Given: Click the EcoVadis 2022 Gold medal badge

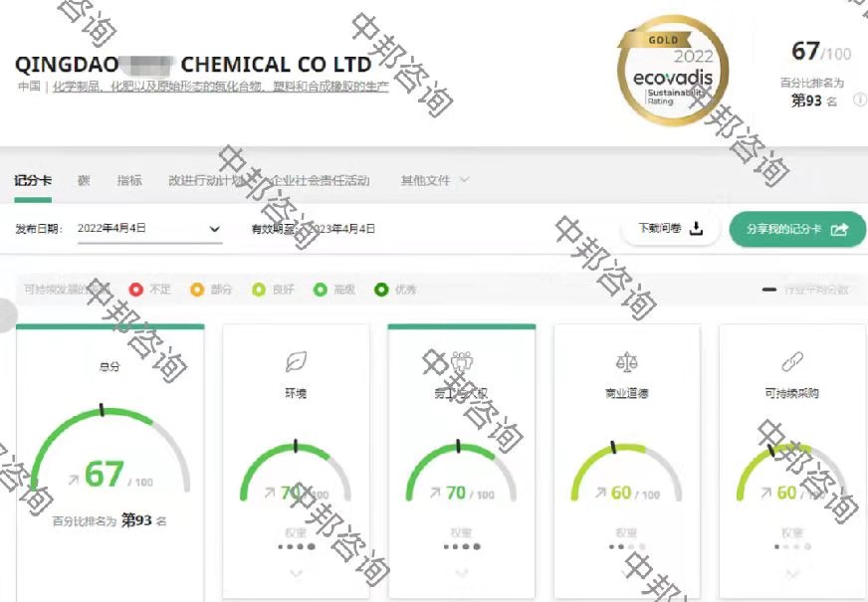Looking at the screenshot, I should (673, 71).
